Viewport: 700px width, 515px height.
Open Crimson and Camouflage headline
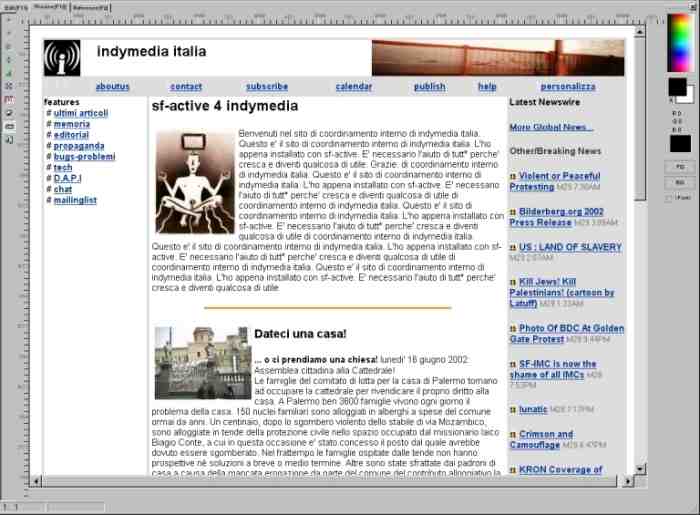542,440
